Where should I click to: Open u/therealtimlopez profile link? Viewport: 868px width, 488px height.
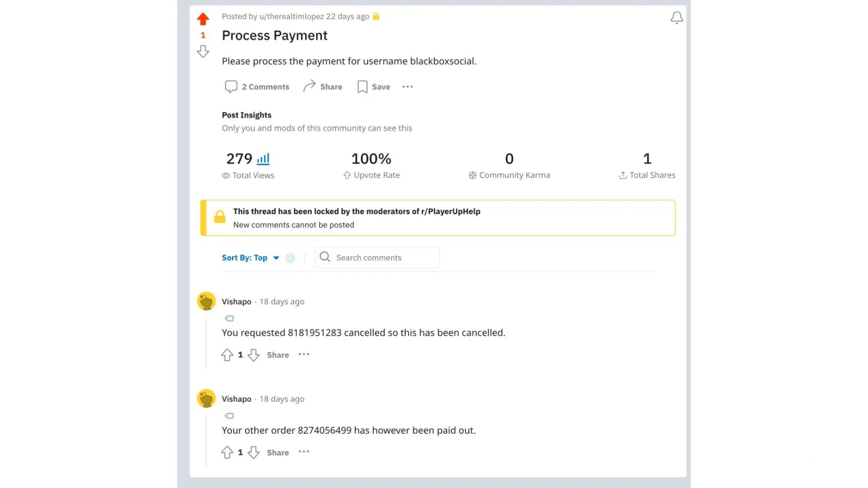(x=291, y=17)
